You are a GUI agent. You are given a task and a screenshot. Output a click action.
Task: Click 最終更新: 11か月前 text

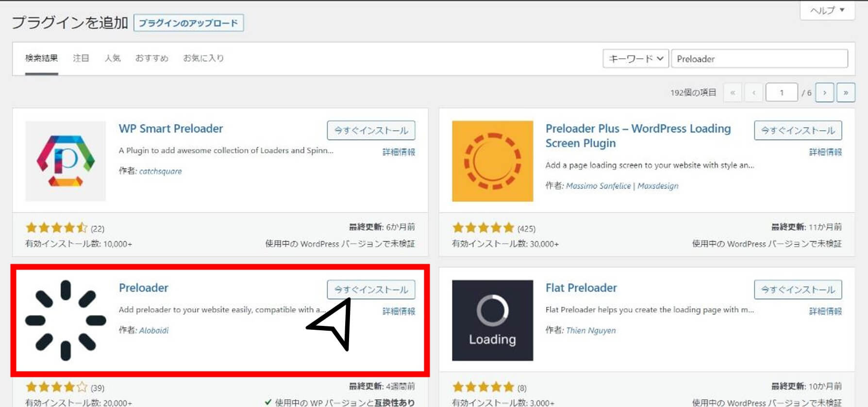coord(806,227)
